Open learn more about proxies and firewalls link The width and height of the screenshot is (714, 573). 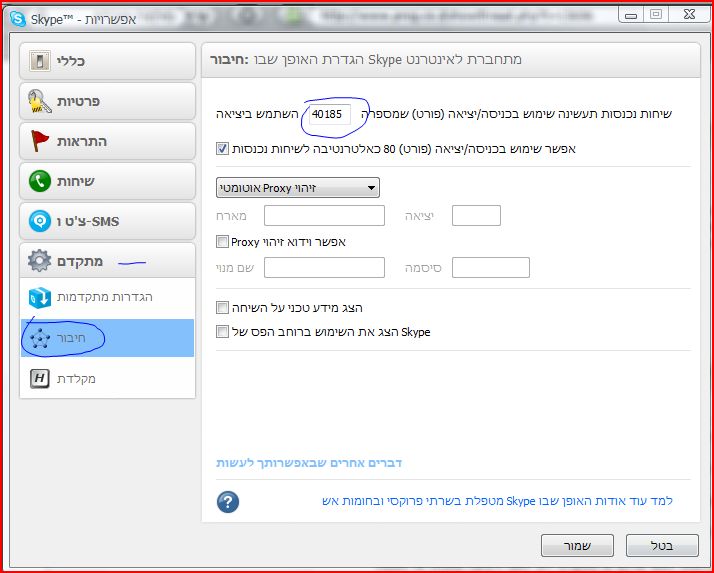(x=497, y=501)
